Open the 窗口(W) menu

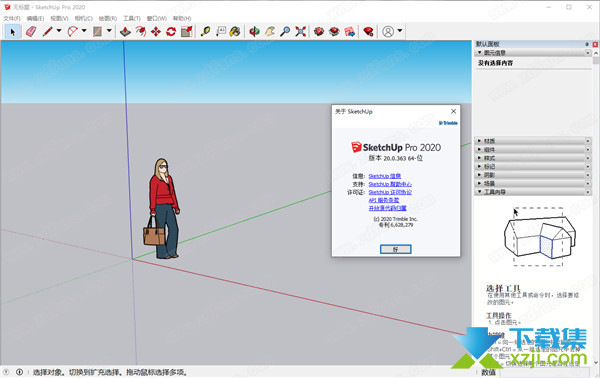tap(157, 18)
